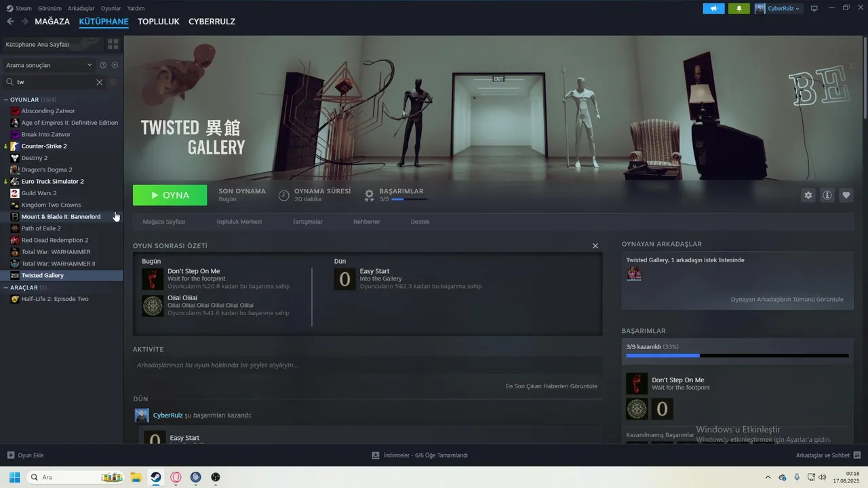
Task: Open the blue announcements megaphone button
Action: [x=713, y=8]
